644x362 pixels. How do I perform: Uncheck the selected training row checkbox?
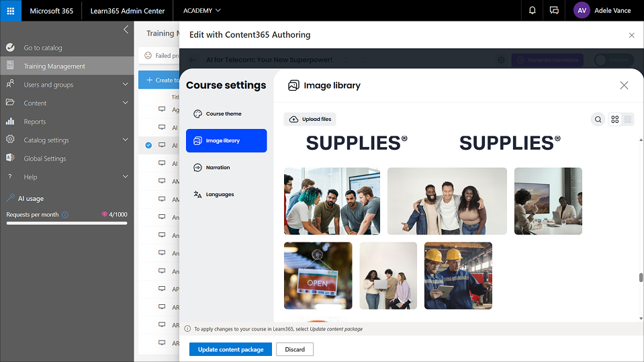tap(148, 145)
